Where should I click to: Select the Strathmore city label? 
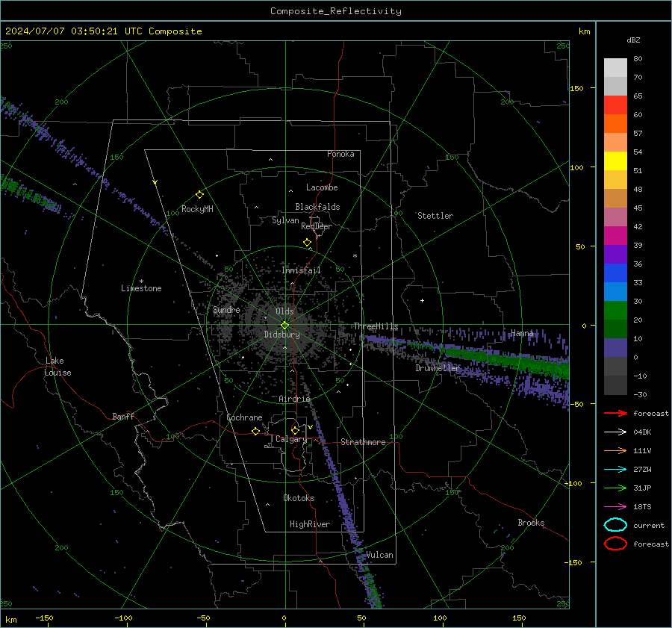pyautogui.click(x=363, y=442)
